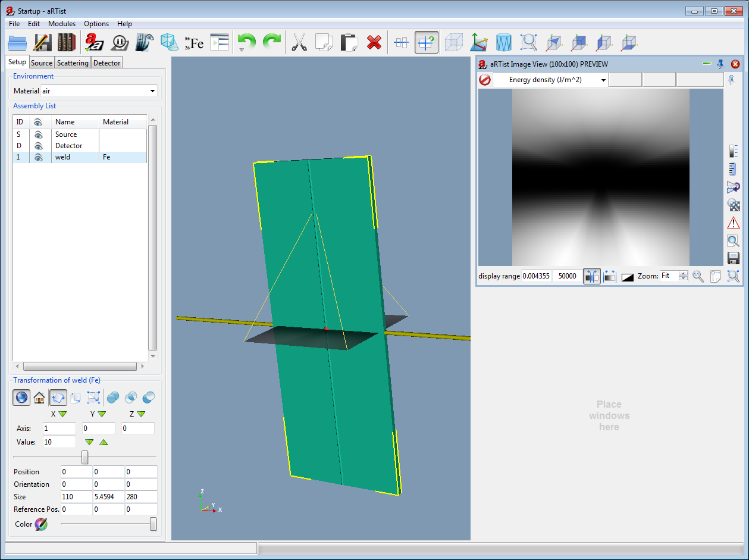Toggle the invert black-white contrast icon
Image resolution: width=749 pixels, height=560 pixels.
[628, 277]
